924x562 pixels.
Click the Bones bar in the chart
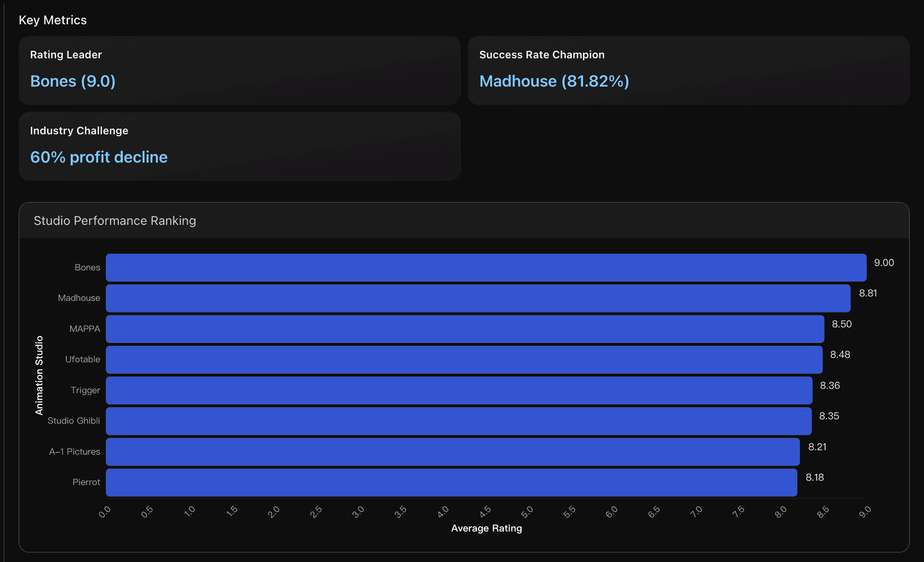(x=486, y=267)
